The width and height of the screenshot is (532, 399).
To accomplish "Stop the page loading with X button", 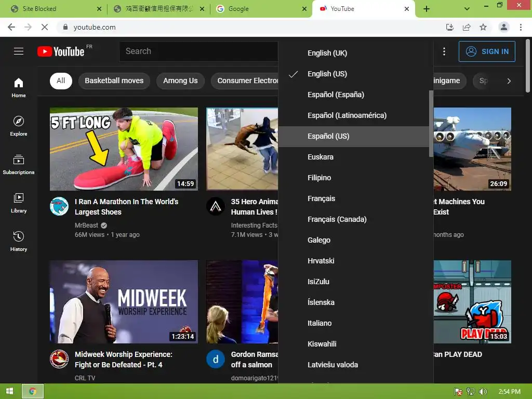I will (x=45, y=27).
